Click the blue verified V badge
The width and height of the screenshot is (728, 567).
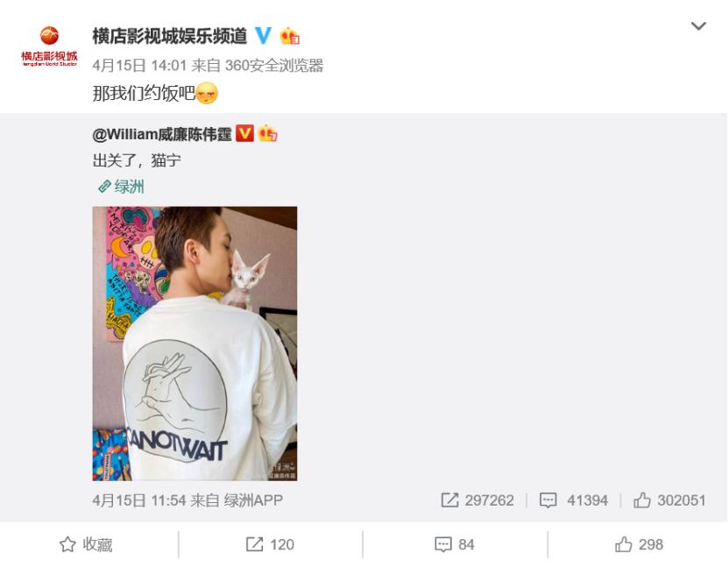[x=263, y=36]
